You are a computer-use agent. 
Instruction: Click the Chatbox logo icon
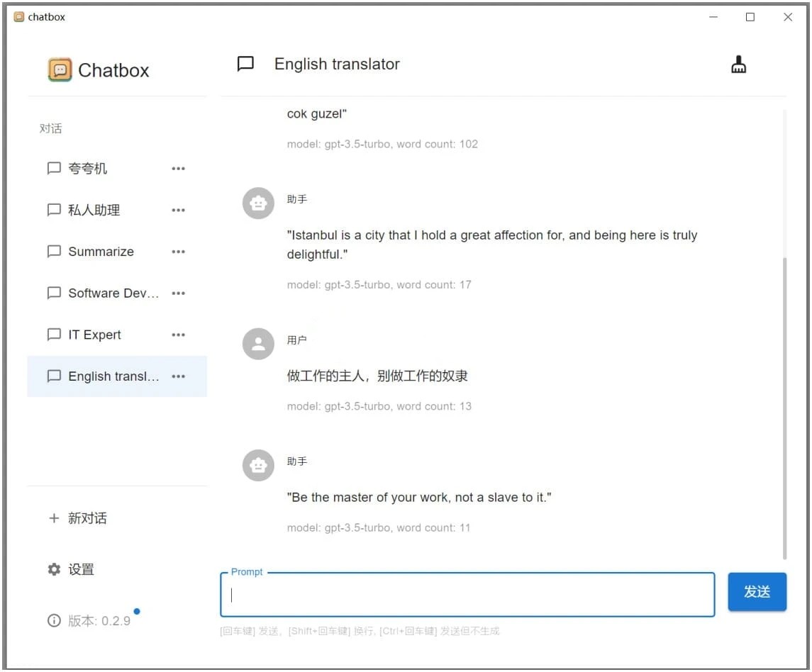click(60, 70)
